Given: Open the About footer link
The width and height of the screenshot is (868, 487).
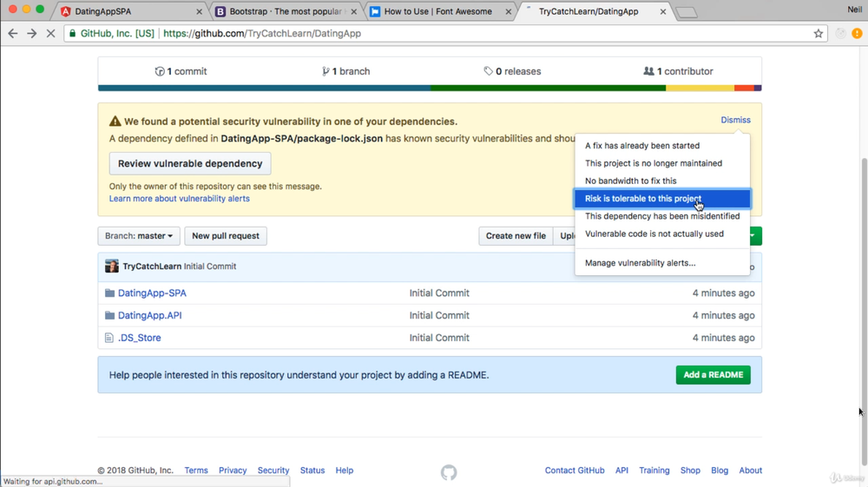Looking at the screenshot, I should 751,470.
